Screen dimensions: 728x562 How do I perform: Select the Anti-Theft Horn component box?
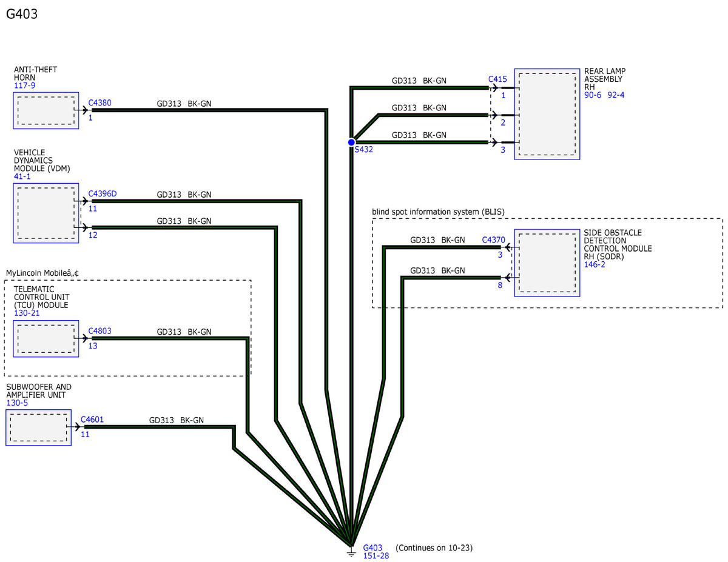tap(46, 110)
